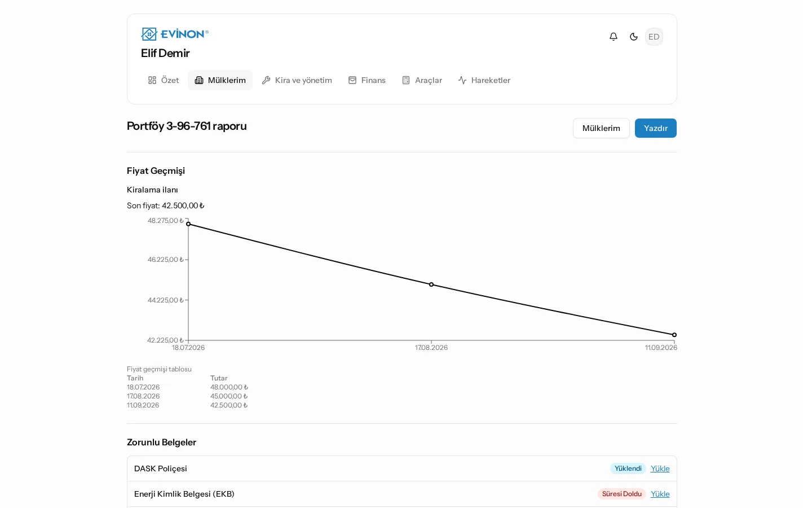Screen dimensions: 812x508
Task: Click the Yazdır print button
Action: [x=656, y=128]
